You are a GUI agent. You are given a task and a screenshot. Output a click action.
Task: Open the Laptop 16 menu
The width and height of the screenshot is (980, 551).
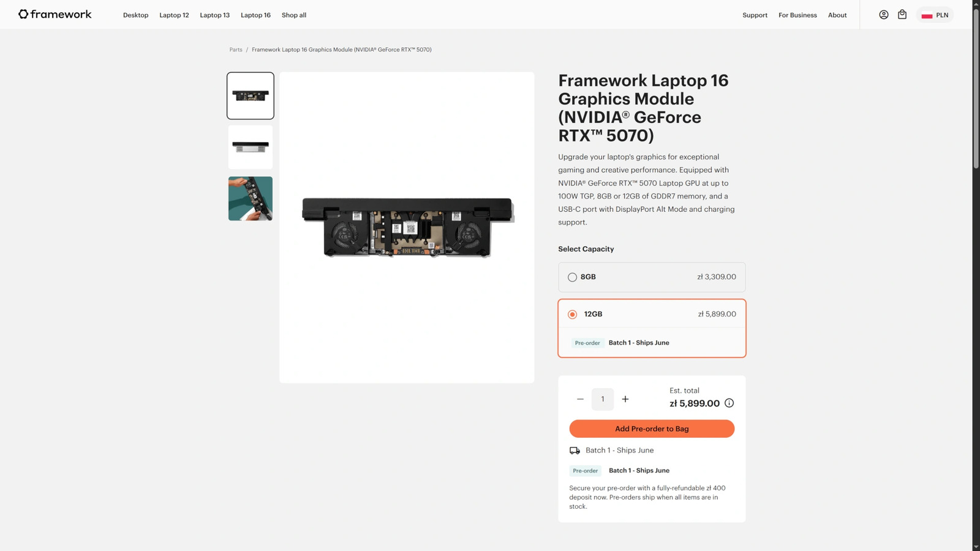tap(255, 15)
